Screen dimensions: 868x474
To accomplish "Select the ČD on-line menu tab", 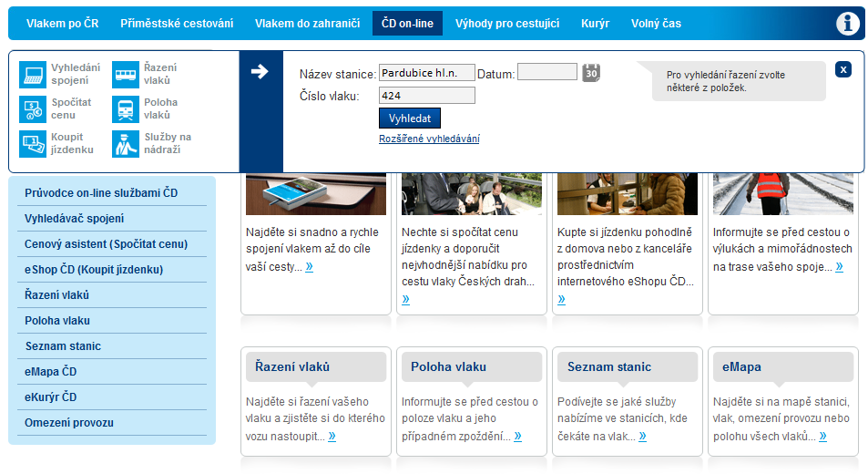I will tap(407, 24).
